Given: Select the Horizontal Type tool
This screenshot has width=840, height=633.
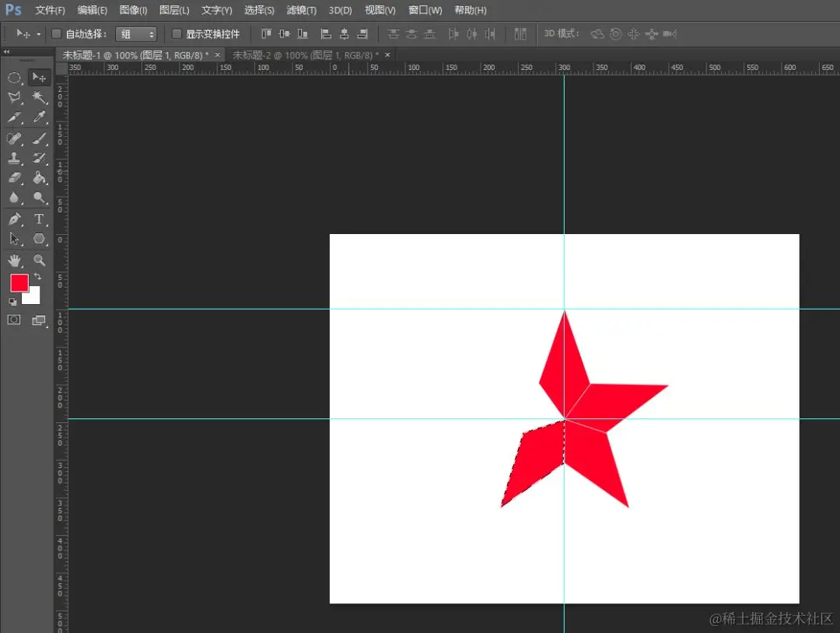Looking at the screenshot, I should pos(39,219).
